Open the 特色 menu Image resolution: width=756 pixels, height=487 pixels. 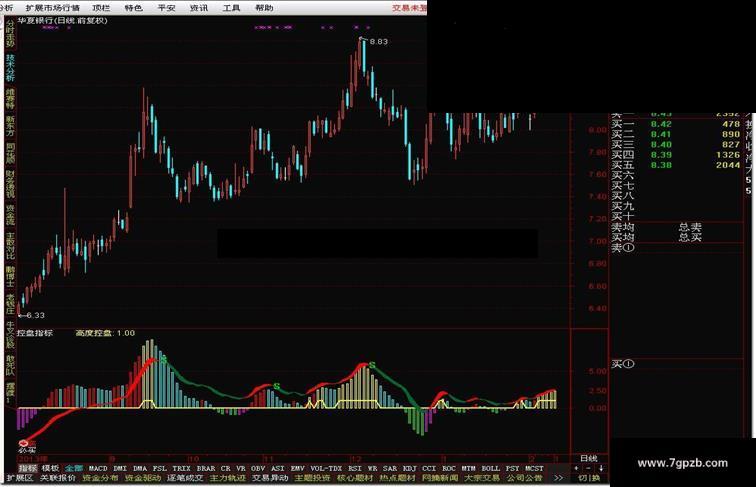(134, 8)
